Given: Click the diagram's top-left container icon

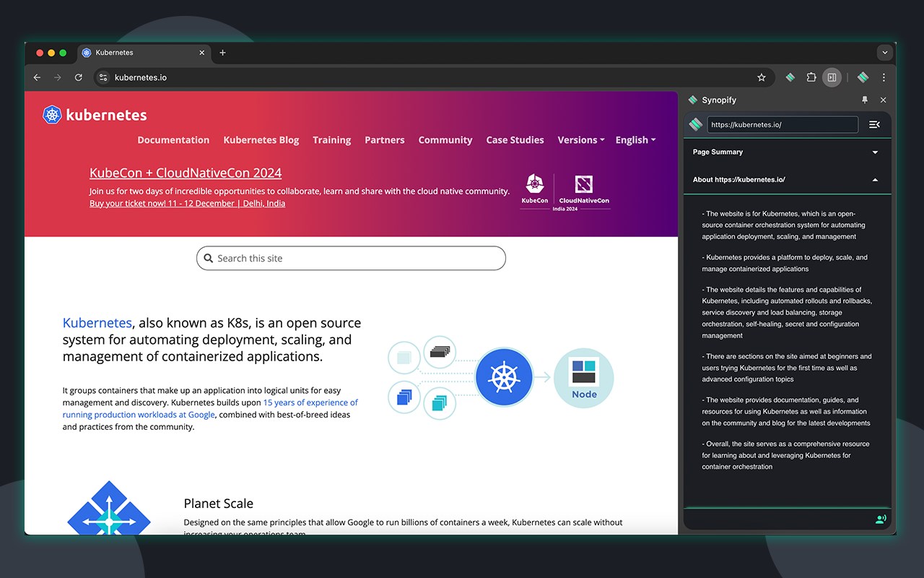Looking at the screenshot, I should (404, 357).
